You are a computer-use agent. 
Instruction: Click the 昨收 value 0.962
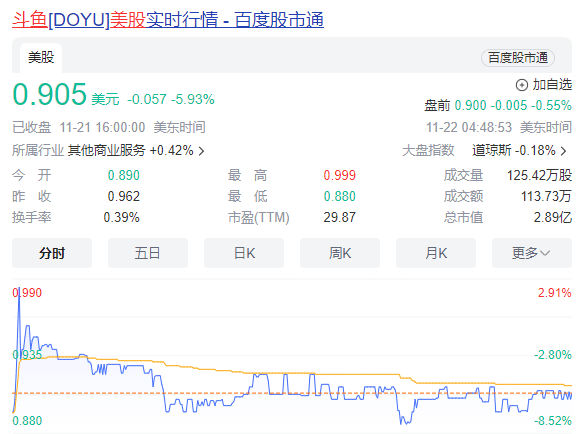(124, 196)
